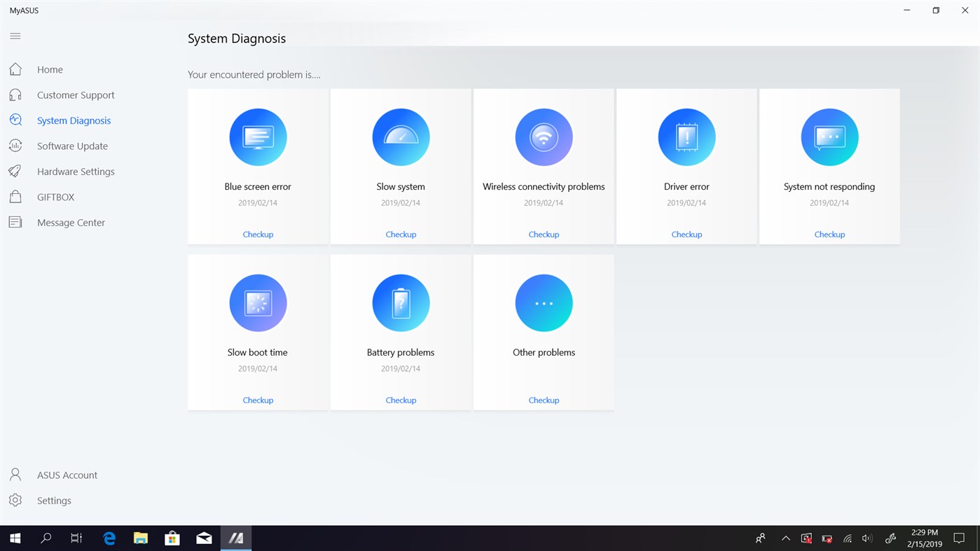
Task: Select the System not responding icon
Action: coord(829,137)
